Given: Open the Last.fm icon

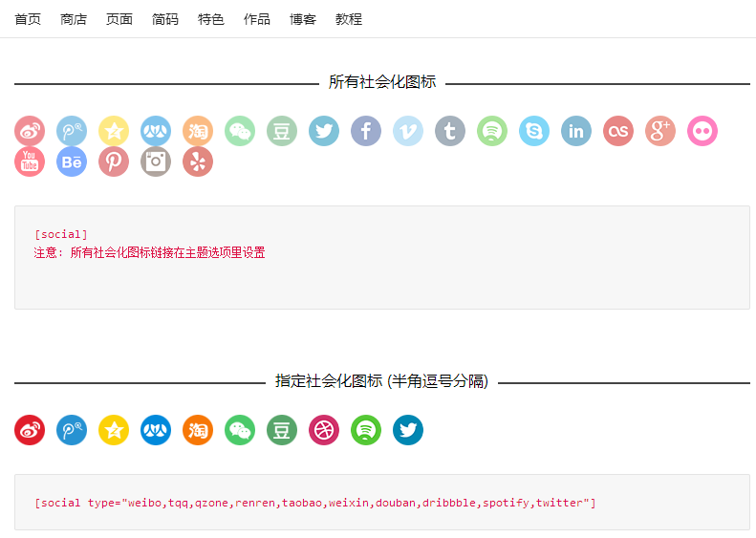Looking at the screenshot, I should click(618, 131).
